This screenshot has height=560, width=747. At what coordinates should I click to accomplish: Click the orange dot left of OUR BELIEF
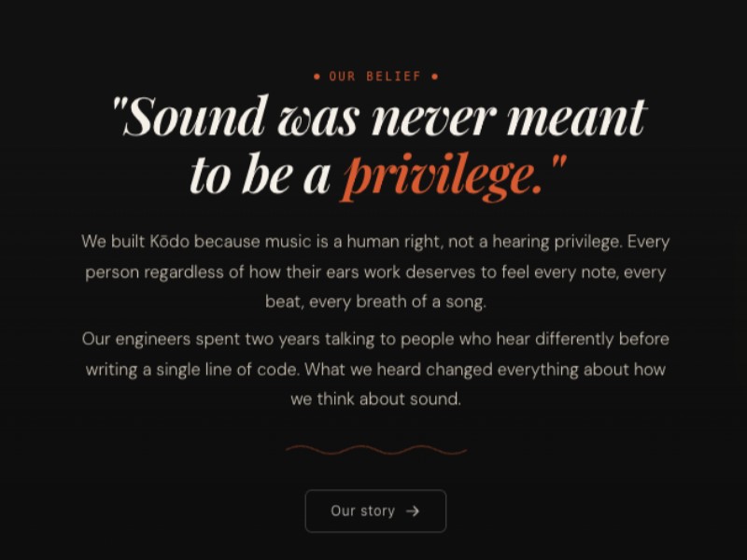(x=317, y=77)
